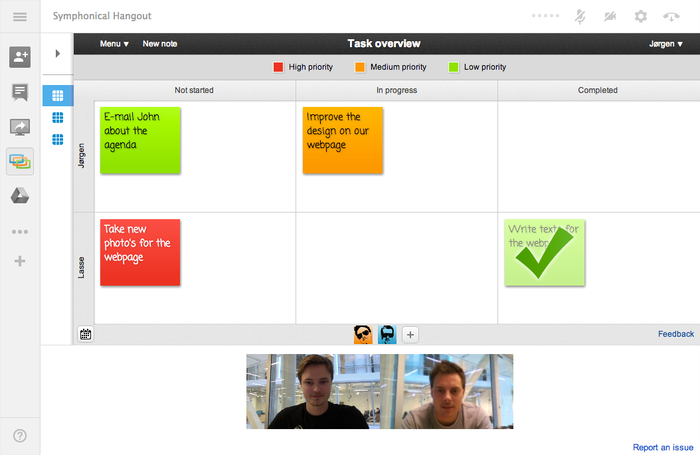Viewport: 700px width, 455px height.
Task: Click New note in the toolbar
Action: coord(160,44)
